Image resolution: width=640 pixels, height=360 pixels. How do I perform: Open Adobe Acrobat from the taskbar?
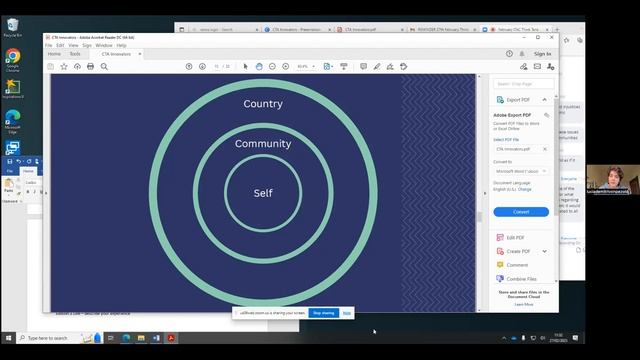pos(171,338)
